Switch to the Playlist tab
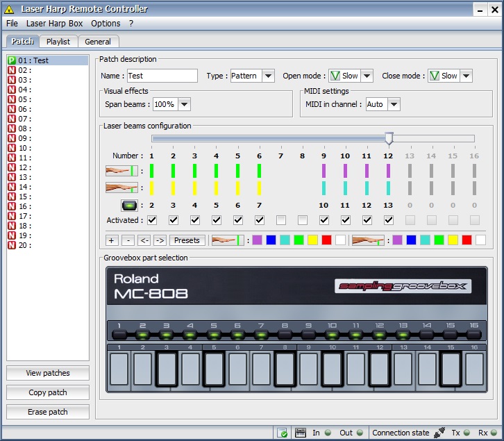504x441 pixels. [x=58, y=42]
